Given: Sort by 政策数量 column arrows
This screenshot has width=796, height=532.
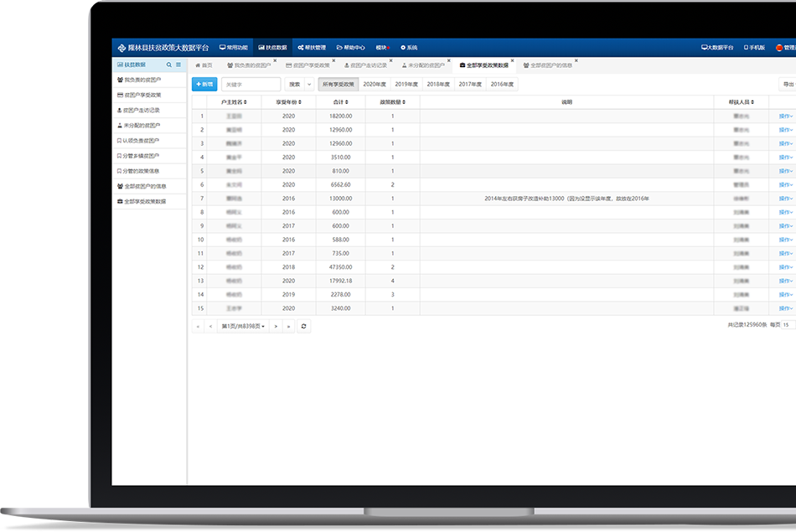Looking at the screenshot, I should tap(404, 102).
